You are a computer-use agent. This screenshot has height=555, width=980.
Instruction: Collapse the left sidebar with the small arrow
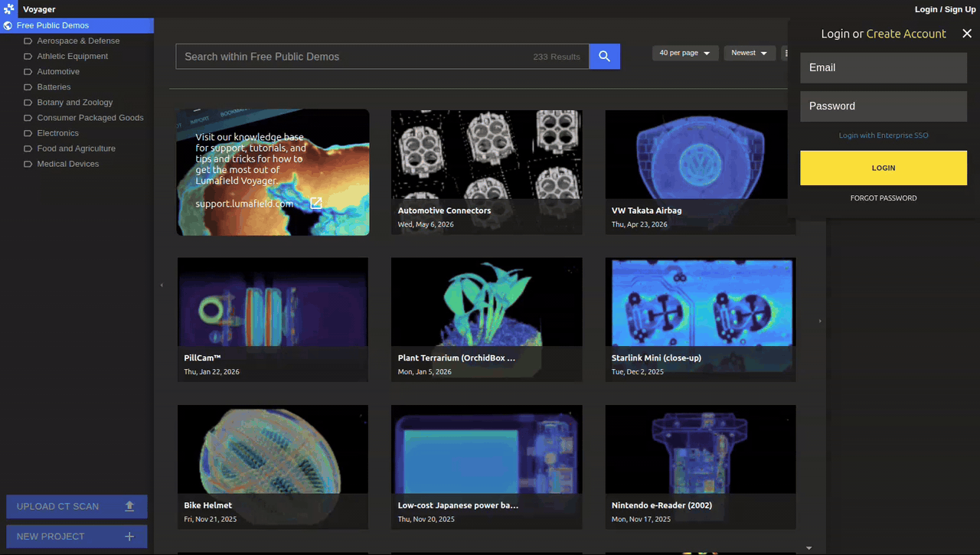[162, 286]
